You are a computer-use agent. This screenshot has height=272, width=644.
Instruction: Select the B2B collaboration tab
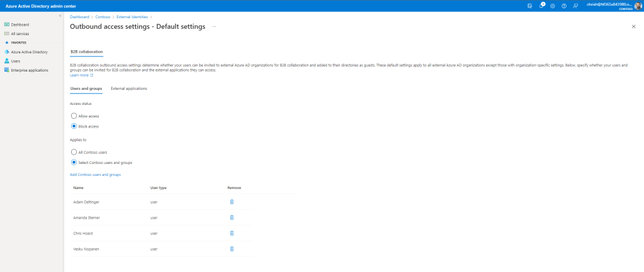86,52
